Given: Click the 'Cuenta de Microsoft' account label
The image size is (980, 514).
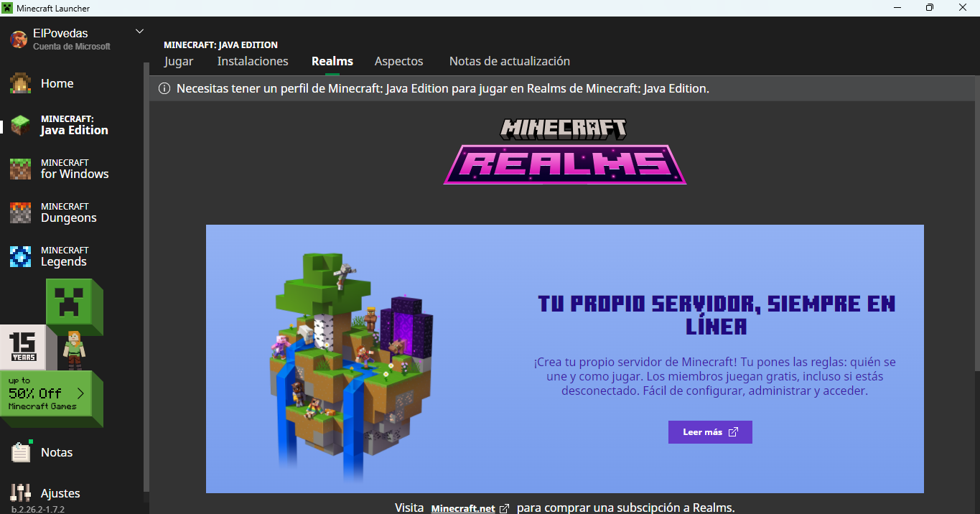Looking at the screenshot, I should pyautogui.click(x=72, y=46).
